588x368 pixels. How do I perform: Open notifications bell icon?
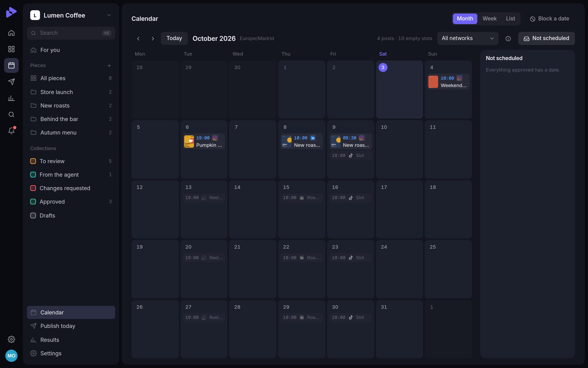11,131
